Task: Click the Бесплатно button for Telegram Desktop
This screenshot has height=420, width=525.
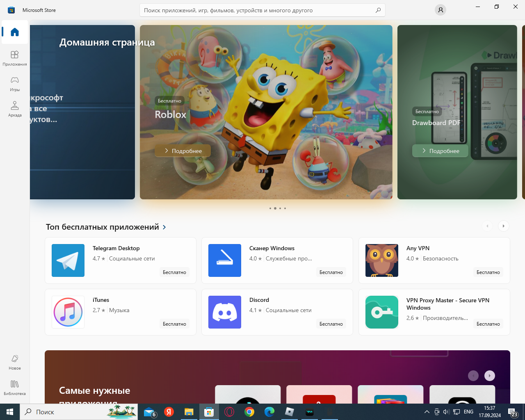Action: click(174, 272)
